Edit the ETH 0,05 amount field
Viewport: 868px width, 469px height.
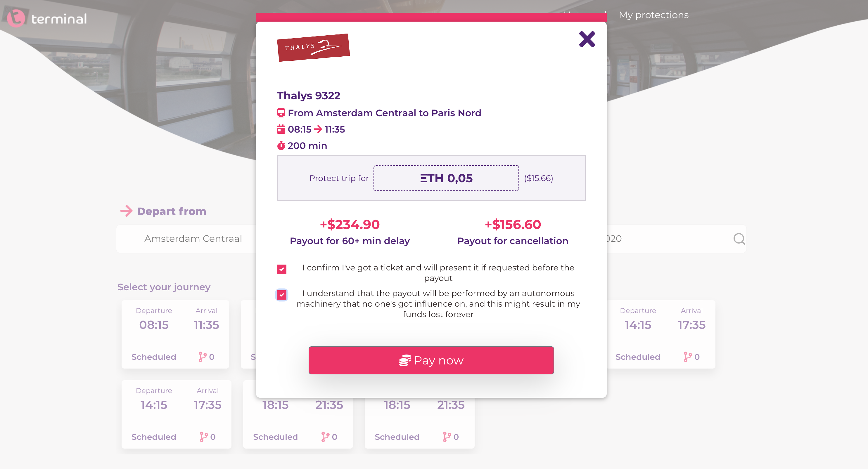(x=446, y=178)
